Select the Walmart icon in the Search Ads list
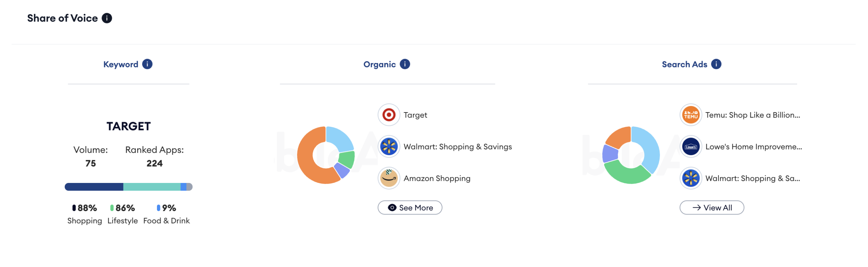Screen dimensions: 868x267 [x=691, y=178]
